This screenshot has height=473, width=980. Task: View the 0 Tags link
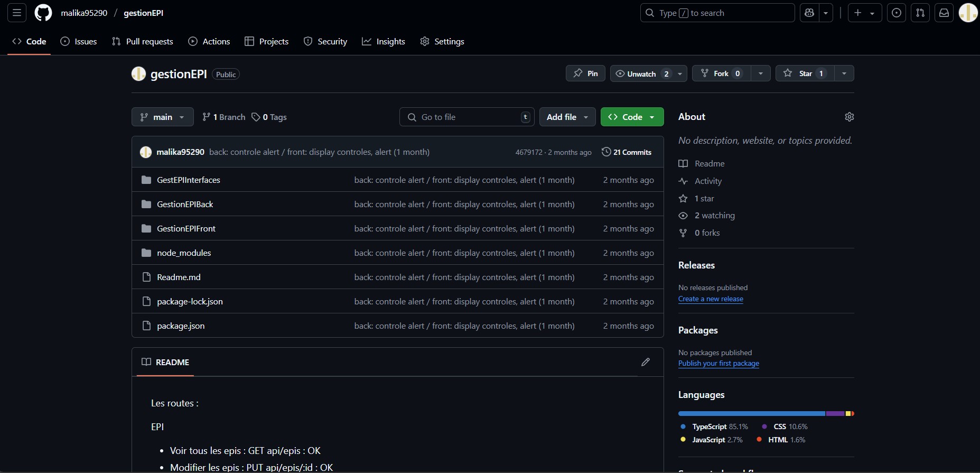(x=269, y=117)
